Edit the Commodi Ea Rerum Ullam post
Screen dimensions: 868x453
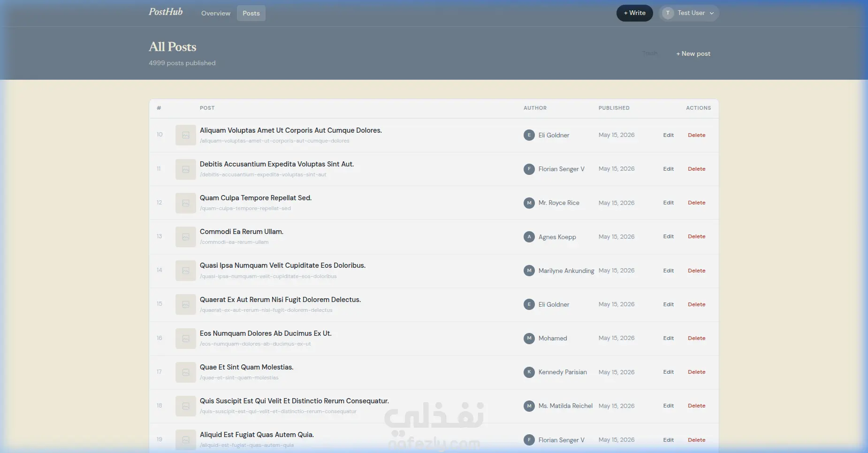pos(668,236)
